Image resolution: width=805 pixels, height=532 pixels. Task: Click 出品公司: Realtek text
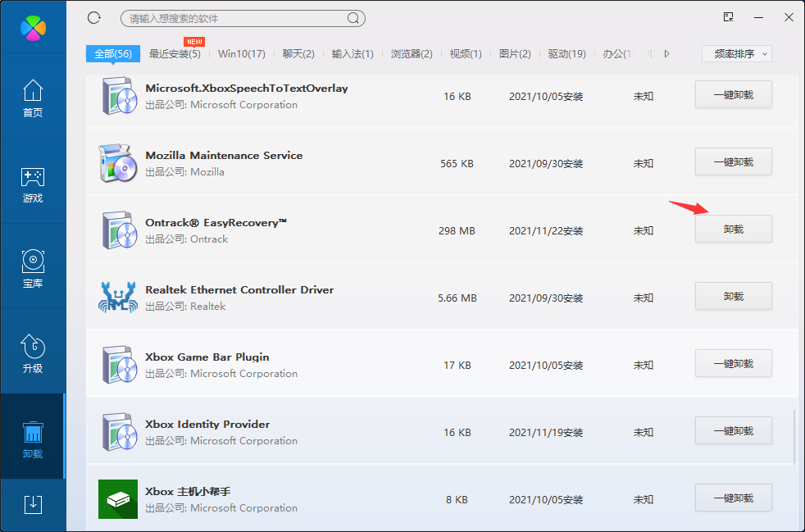click(185, 307)
